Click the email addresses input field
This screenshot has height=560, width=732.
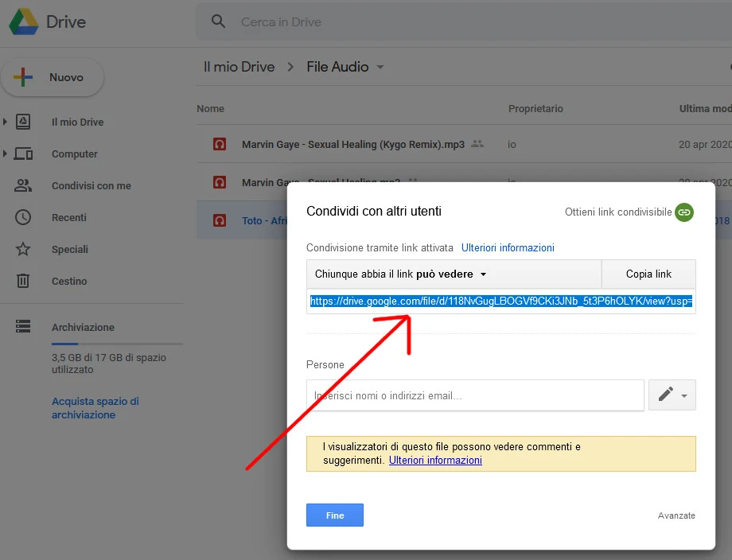click(x=475, y=395)
